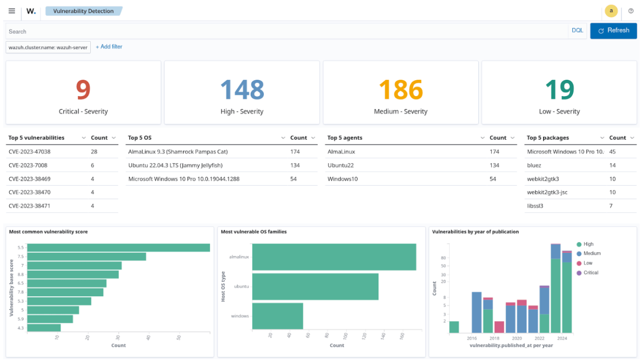Click the Add filter link
Screen dimensions: 644x361
click(109, 47)
